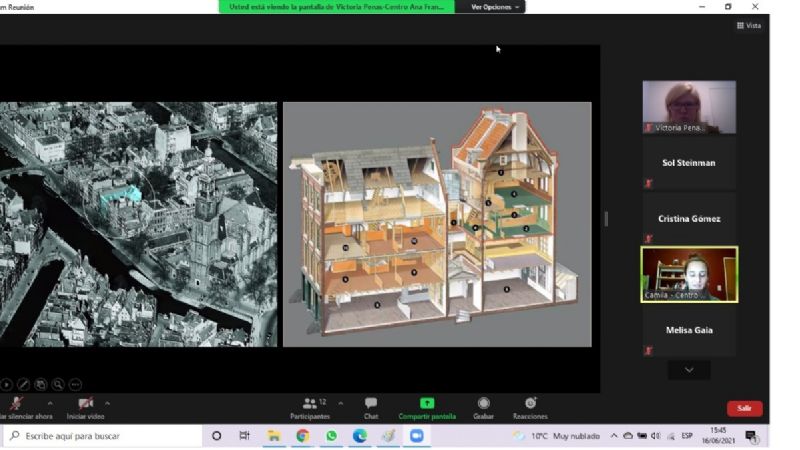Open notification center icon

click(x=751, y=436)
